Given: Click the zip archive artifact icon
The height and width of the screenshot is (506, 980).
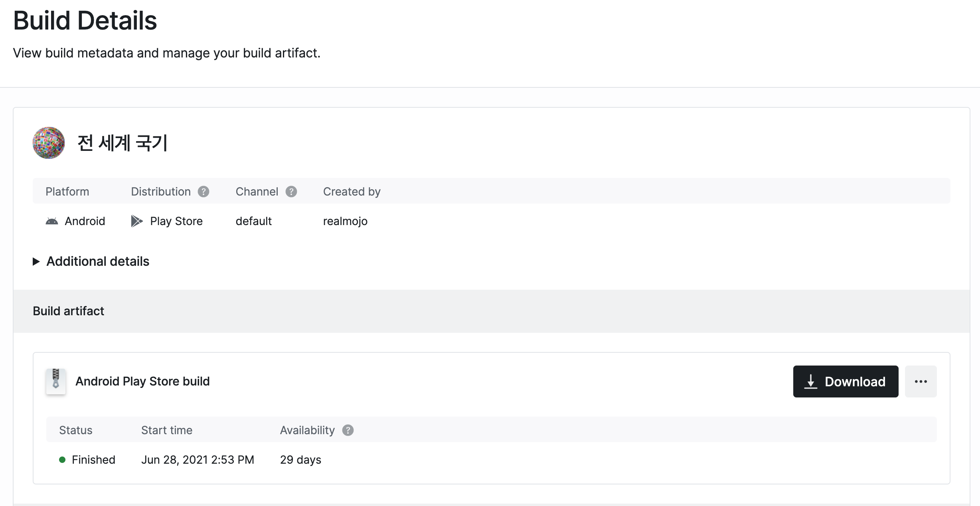Looking at the screenshot, I should 56,381.
